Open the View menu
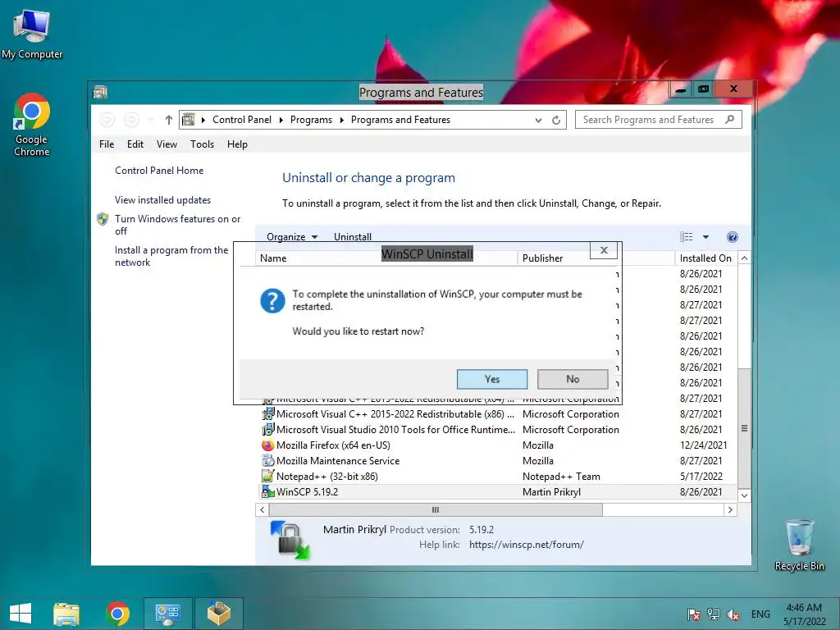 (167, 144)
